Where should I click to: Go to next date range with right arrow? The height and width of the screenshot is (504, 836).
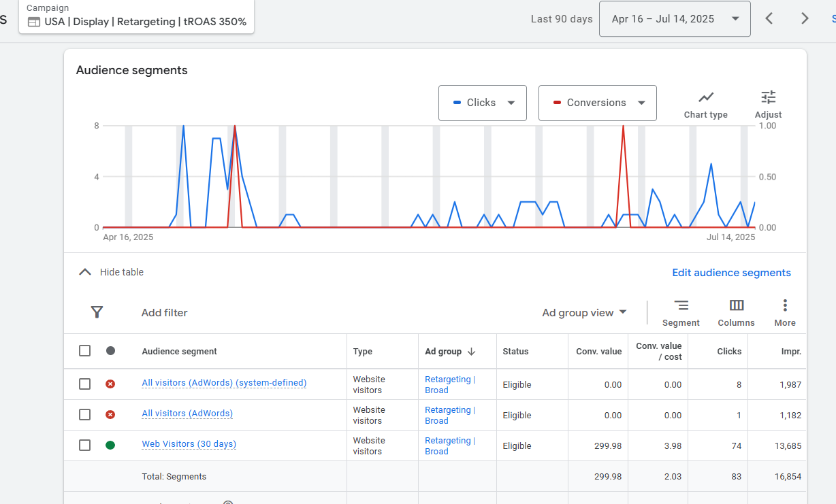pos(805,18)
